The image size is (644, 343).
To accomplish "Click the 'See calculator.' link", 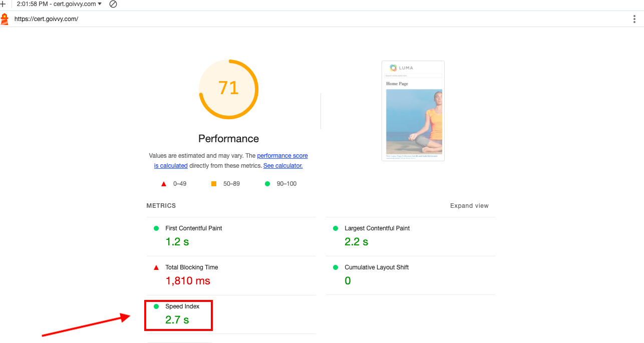I will click(x=283, y=166).
